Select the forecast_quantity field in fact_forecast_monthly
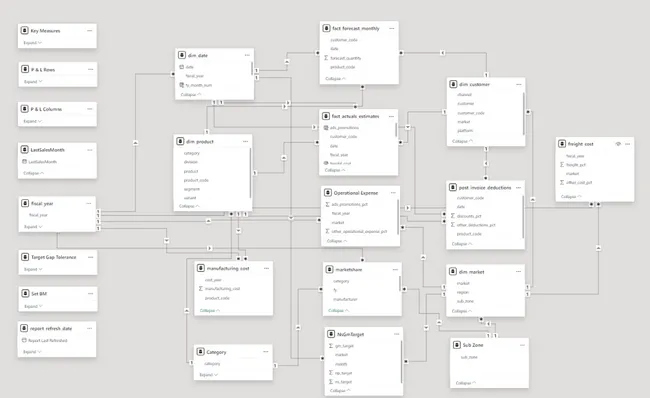This screenshot has width=650, height=398. point(346,58)
